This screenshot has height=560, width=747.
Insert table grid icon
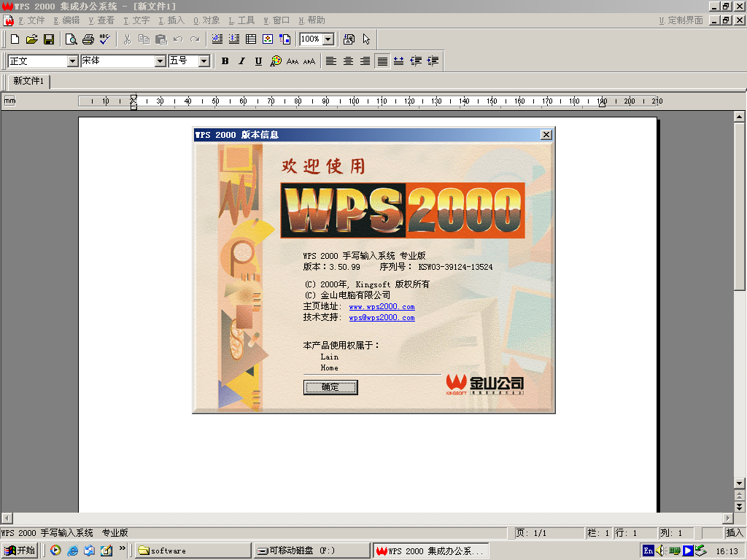pos(251,39)
